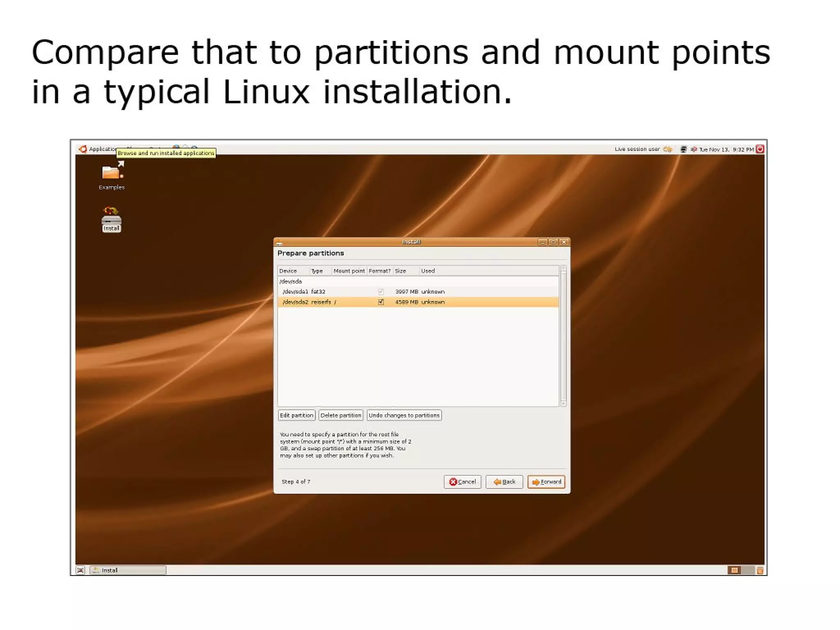Click the Edit partition button

[x=297, y=415]
